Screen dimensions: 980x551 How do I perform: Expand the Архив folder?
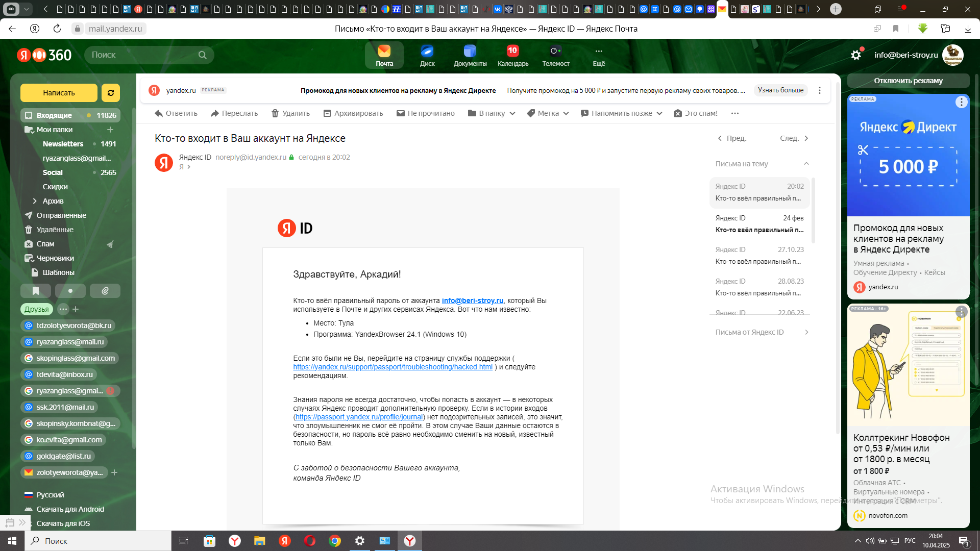[35, 201]
